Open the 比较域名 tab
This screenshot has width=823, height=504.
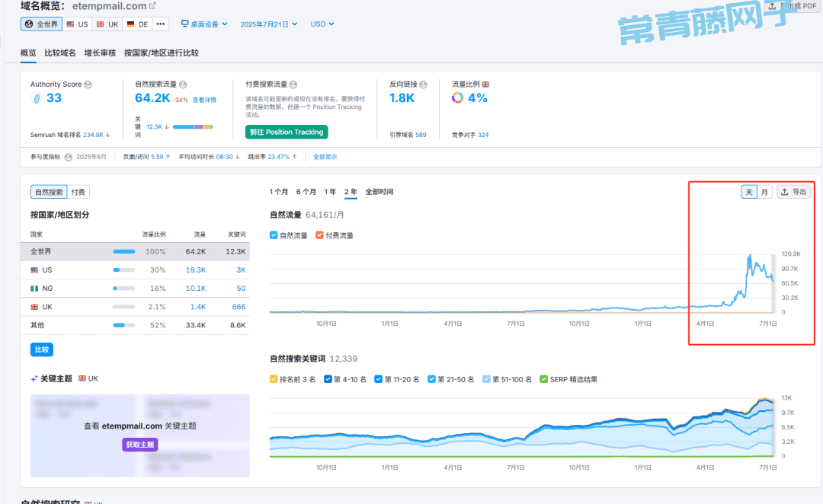point(60,53)
